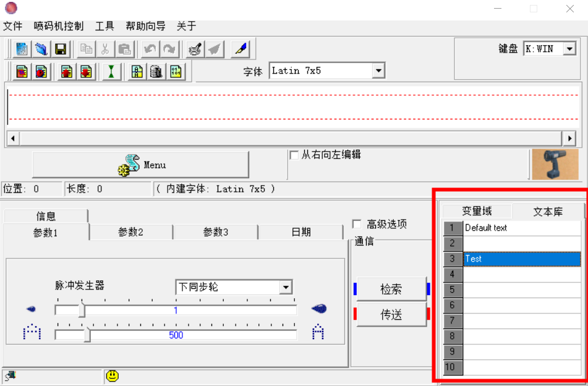Open the 脉冲发生器 下同步轮 dropdown
This screenshot has height=386, width=588.
pyautogui.click(x=285, y=287)
